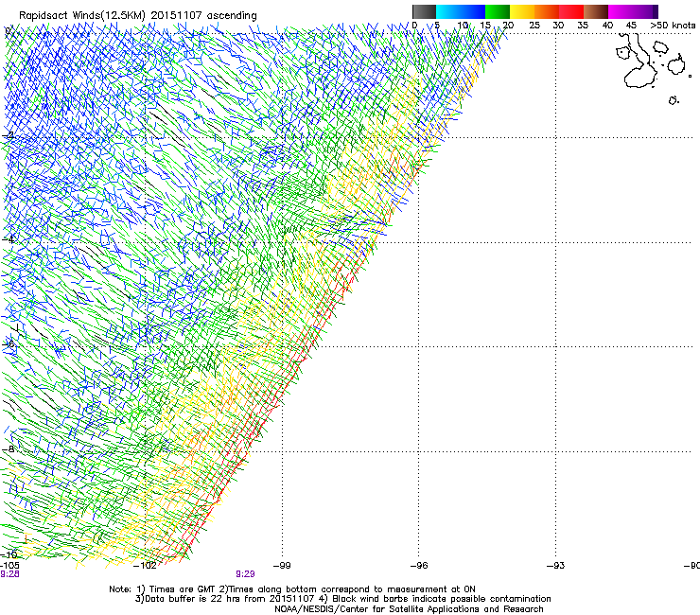Click the orange 25-30 knots legend segment

click(547, 11)
